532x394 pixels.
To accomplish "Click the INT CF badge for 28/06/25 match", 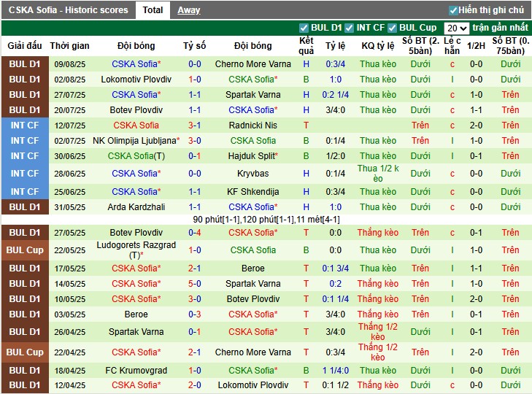I will click(24, 174).
